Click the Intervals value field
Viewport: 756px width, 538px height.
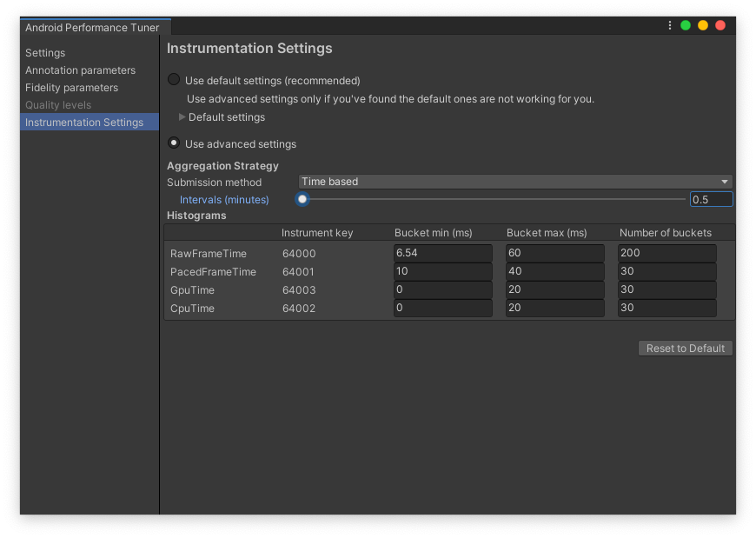point(710,199)
